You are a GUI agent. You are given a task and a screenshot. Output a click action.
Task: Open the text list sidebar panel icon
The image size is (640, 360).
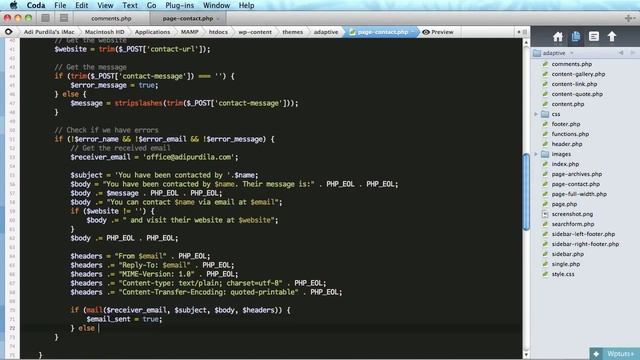pyautogui.click(x=594, y=37)
